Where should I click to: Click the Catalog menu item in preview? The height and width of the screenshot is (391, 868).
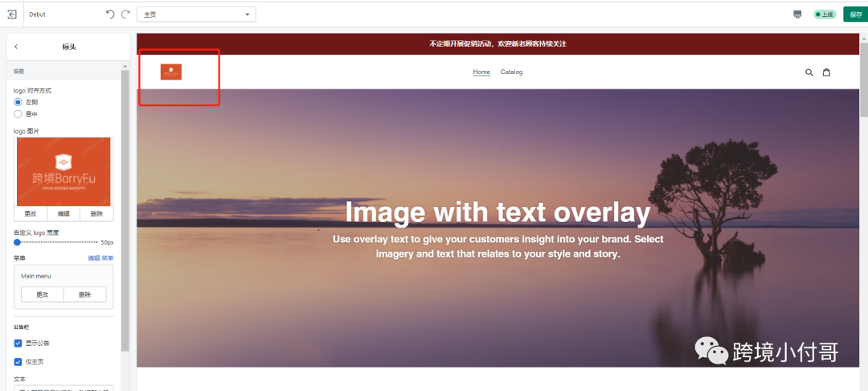[x=511, y=72]
